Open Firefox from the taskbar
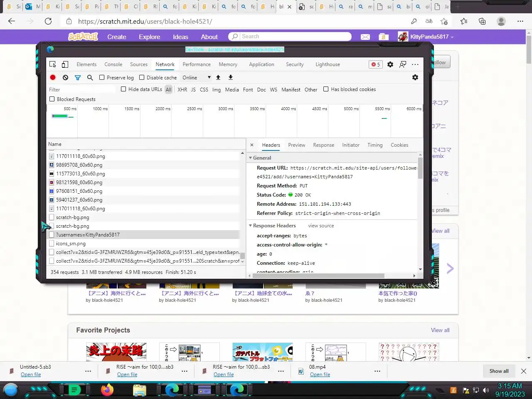Image resolution: width=532 pixels, height=399 pixels. click(x=107, y=390)
